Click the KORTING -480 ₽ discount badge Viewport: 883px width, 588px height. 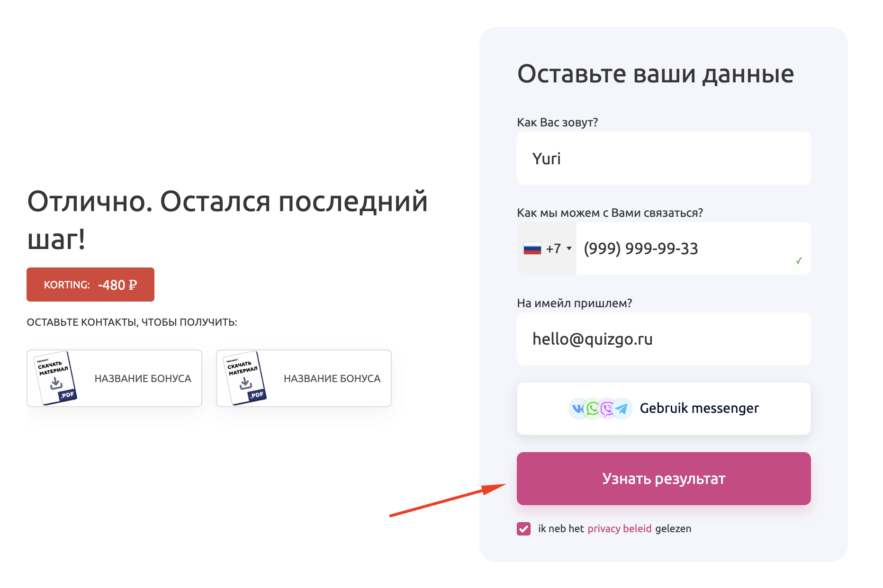click(90, 285)
